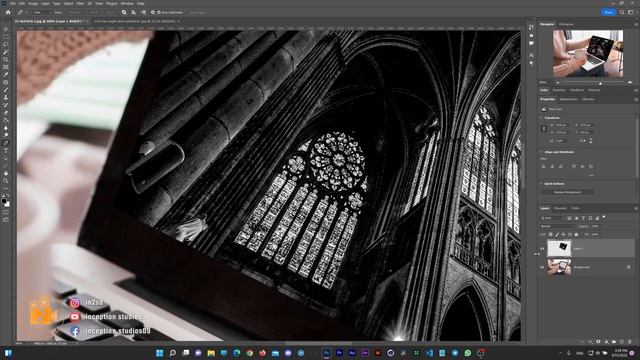Click the Navigator zoom slider handle
The width and height of the screenshot is (640, 360).
600,83
